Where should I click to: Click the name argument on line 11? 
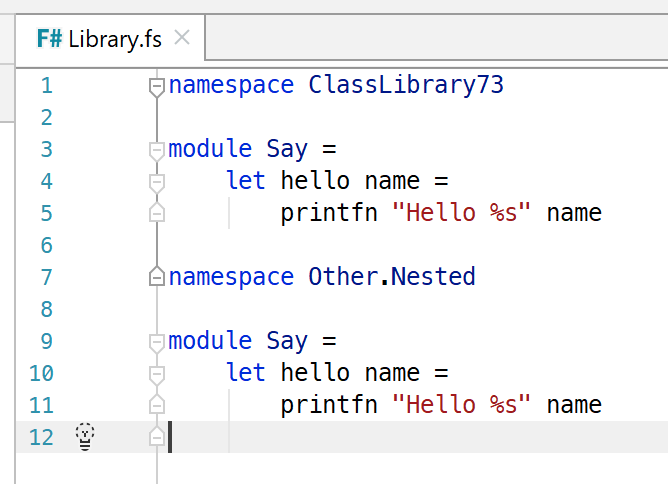click(574, 405)
